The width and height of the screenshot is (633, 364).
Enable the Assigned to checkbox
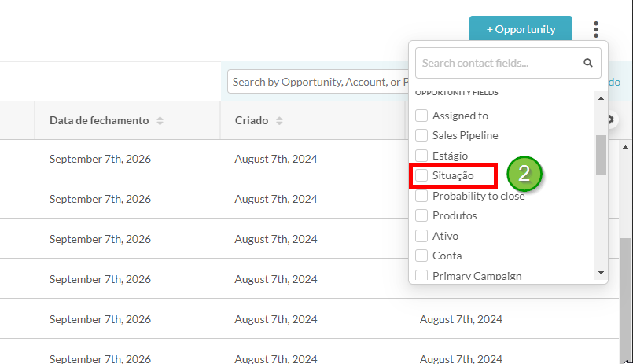coord(421,116)
